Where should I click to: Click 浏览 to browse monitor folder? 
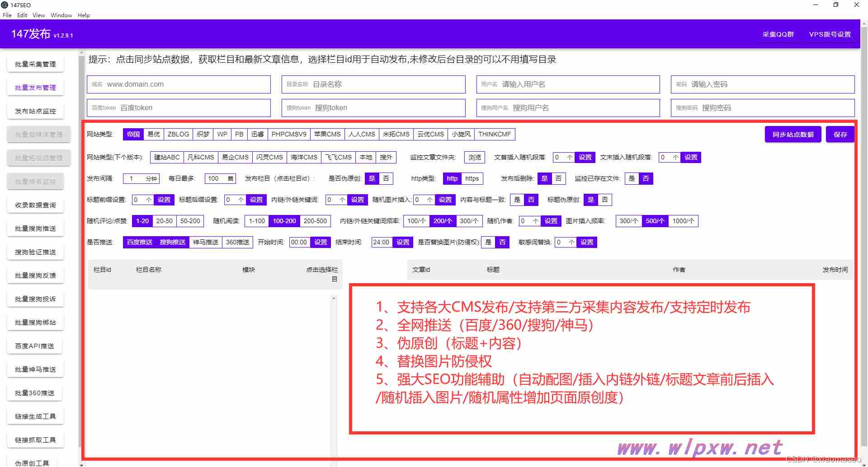point(475,157)
